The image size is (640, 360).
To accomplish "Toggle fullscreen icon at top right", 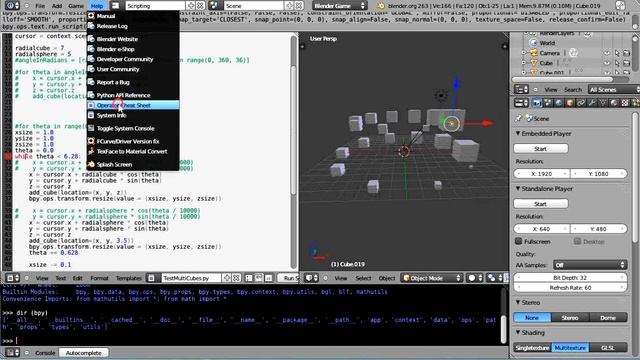I will coord(620,6).
